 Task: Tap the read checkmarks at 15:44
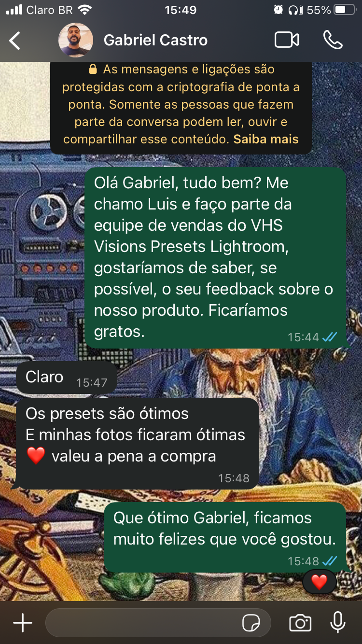(330, 337)
